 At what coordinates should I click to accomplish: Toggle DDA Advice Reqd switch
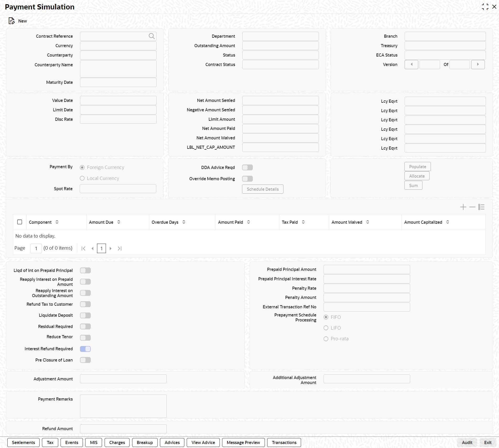247,167
